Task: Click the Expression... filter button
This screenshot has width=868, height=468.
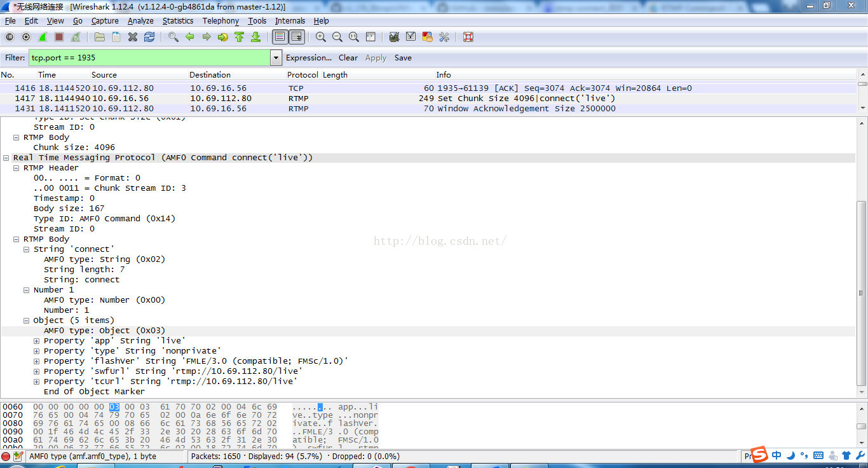Action: click(309, 58)
